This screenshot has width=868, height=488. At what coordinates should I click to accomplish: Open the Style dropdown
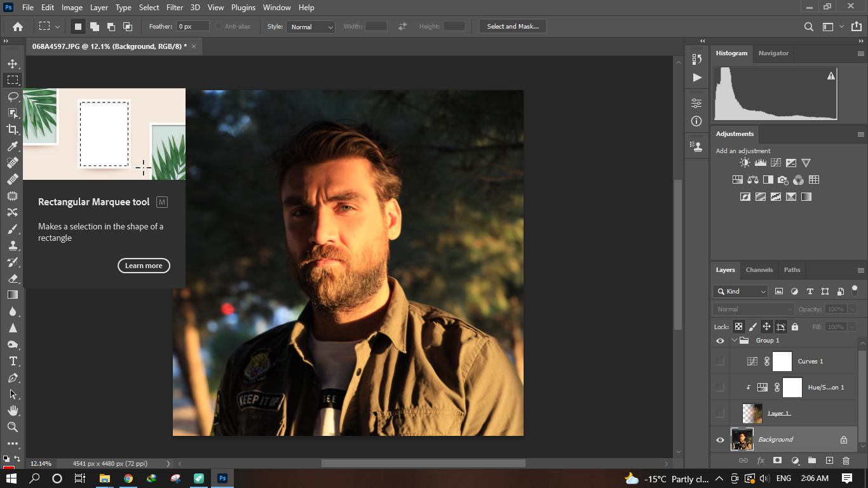click(x=311, y=27)
